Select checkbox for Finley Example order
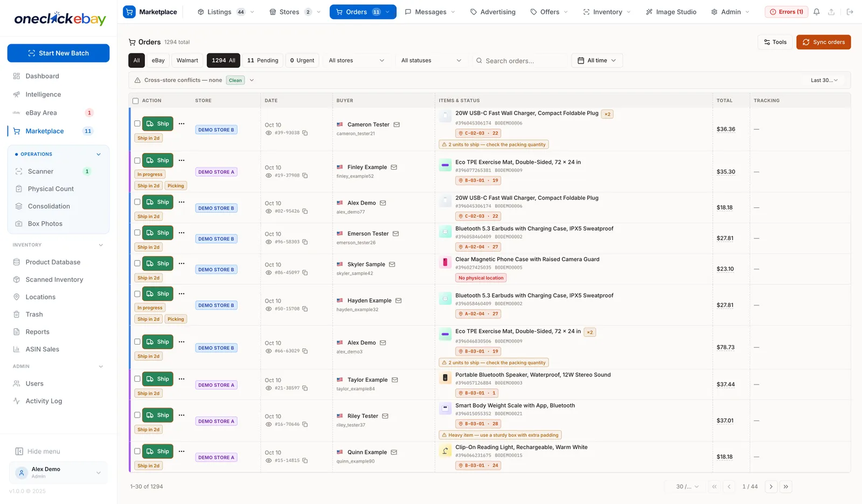The width and height of the screenshot is (862, 504). 137,160
